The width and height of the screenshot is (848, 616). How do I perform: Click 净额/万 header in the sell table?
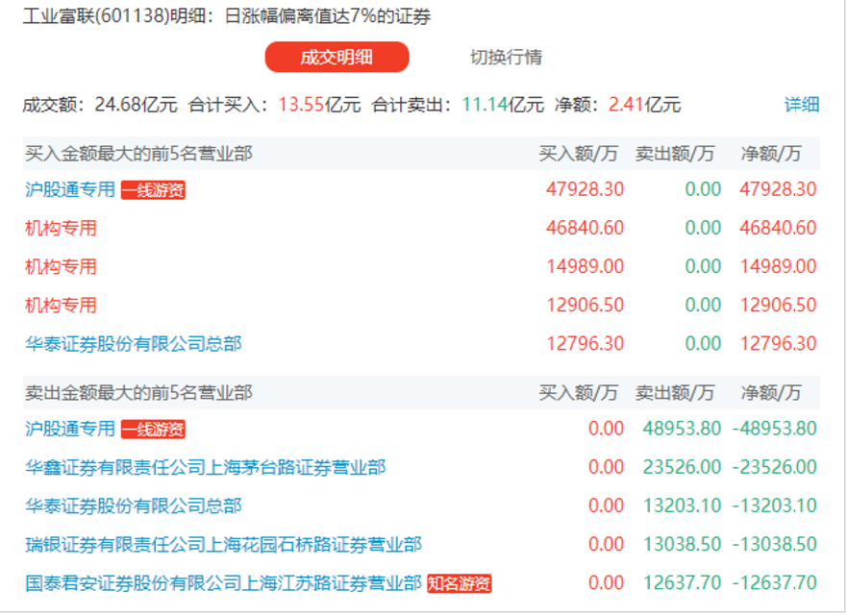point(771,393)
